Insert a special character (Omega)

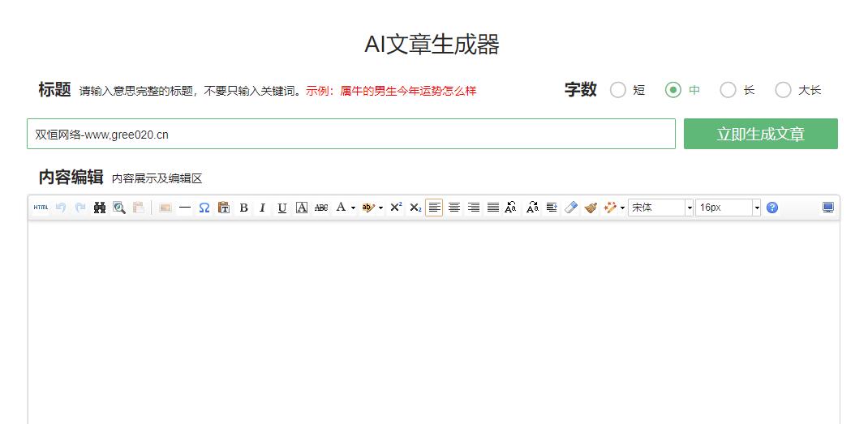[204, 208]
